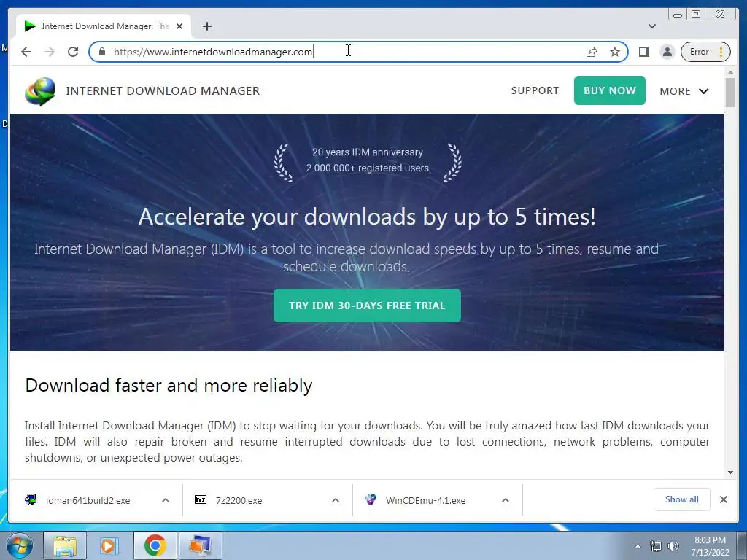The width and height of the screenshot is (747, 560).
Task: Go back using the browser back arrow
Action: click(x=26, y=52)
